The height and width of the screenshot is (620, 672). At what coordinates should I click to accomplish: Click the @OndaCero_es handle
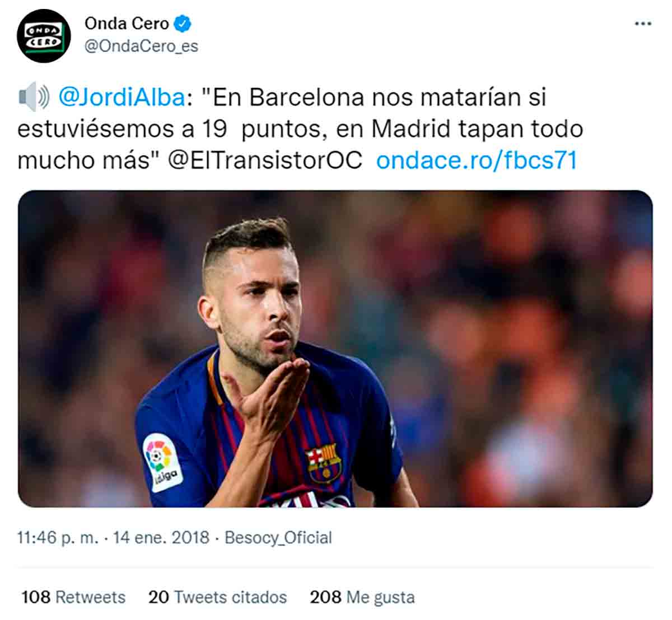[x=141, y=46]
